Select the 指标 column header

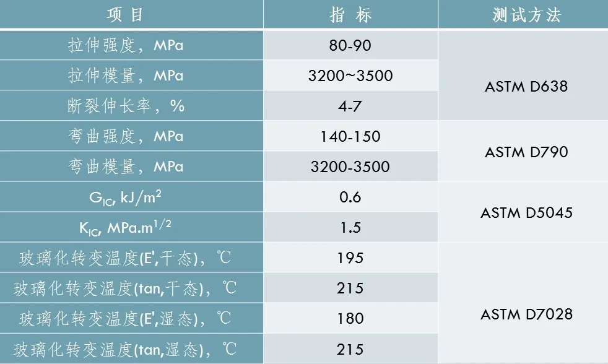click(x=350, y=15)
